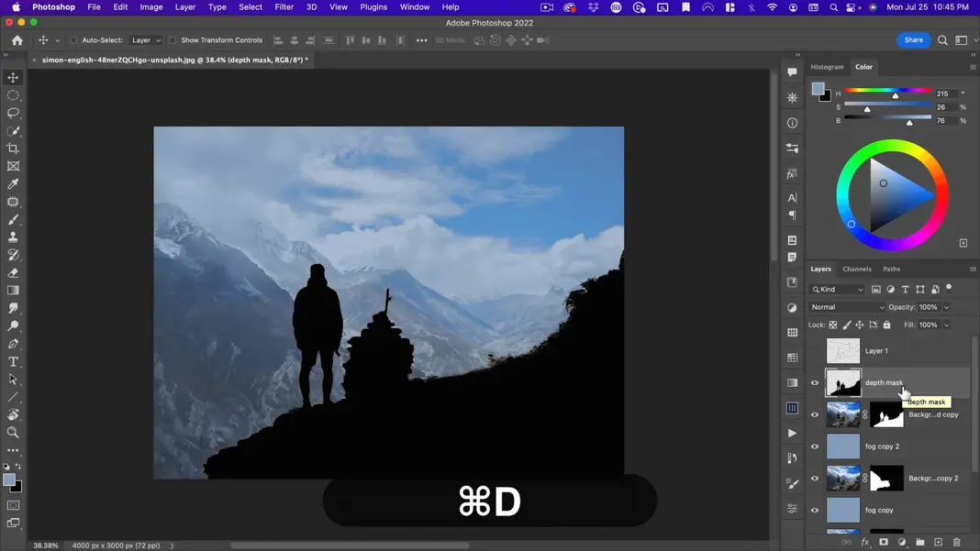Open the workspace switcher dropdown
Viewport: 980px width, 551px height.
965,40
